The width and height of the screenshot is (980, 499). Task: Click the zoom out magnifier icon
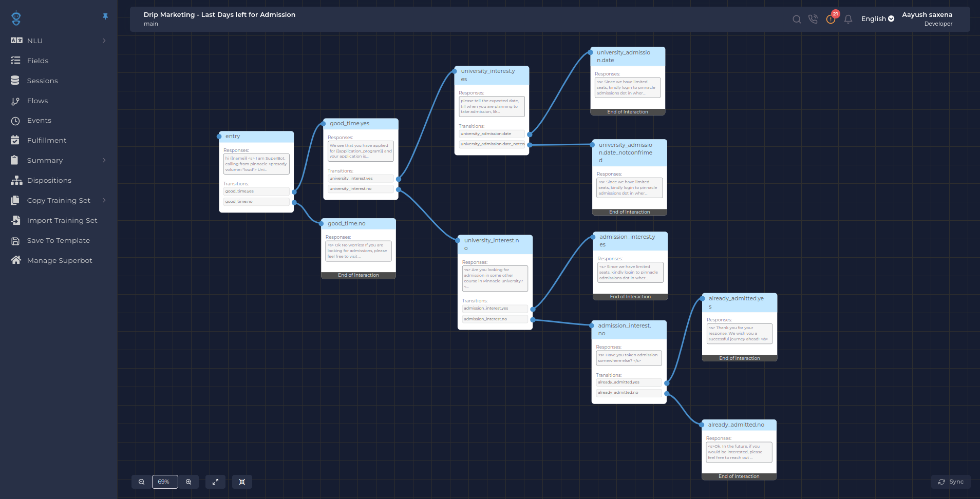pyautogui.click(x=141, y=482)
